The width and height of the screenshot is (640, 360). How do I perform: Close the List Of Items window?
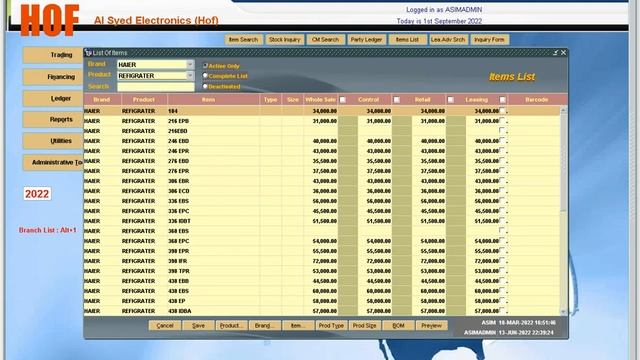[x=563, y=53]
